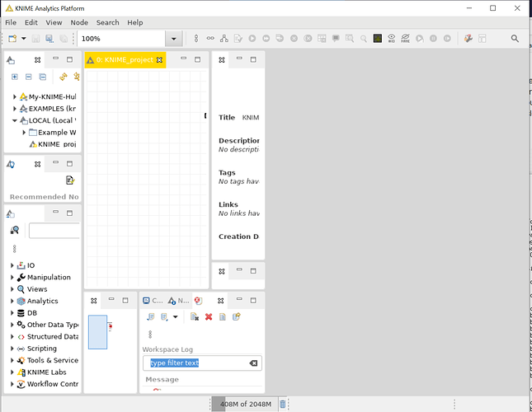Viewport: 532px width, 412px height.
Task: Click Open output table toolbar icon
Action: click(322, 38)
